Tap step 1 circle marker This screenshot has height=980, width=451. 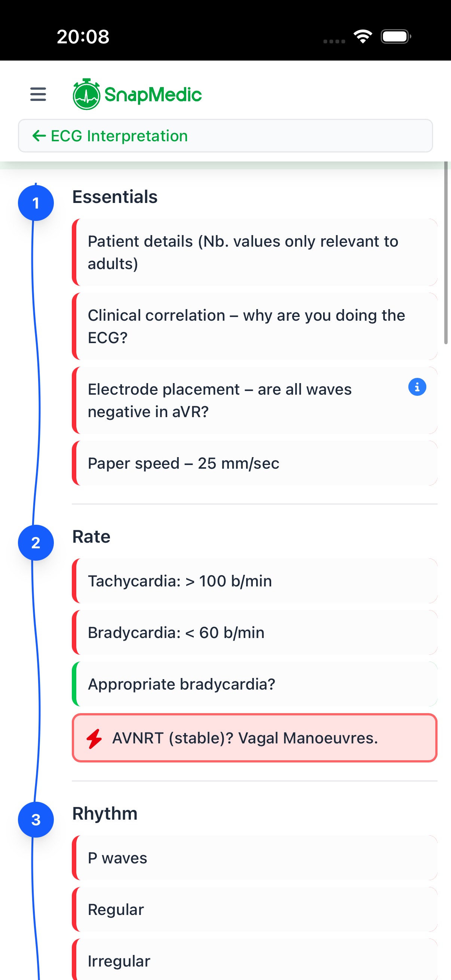(x=36, y=203)
